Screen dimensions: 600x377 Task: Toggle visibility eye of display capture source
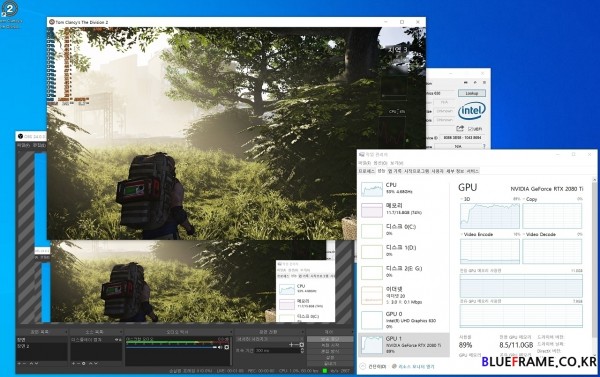[116, 339]
